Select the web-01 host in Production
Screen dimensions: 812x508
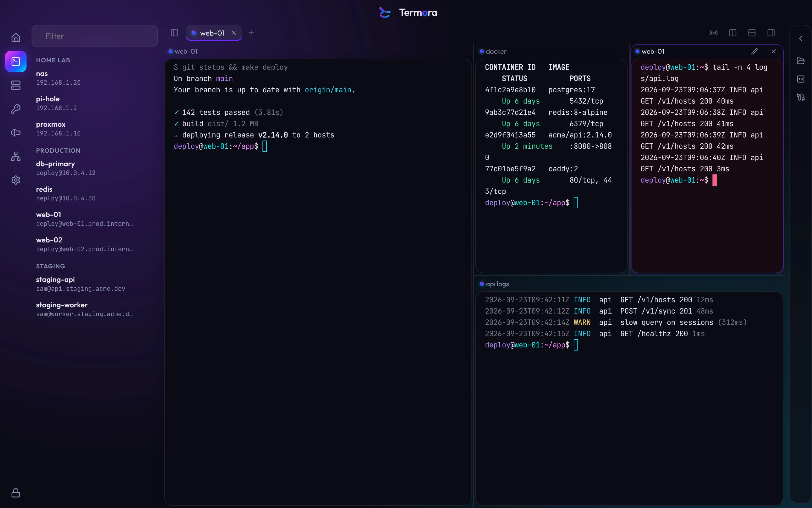click(95, 219)
